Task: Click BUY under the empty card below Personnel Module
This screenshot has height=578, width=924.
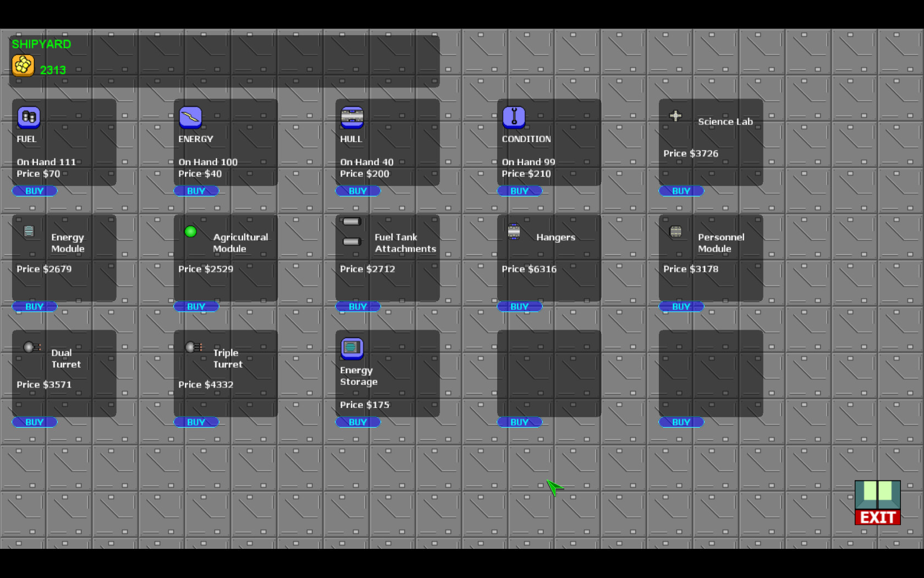Action: pyautogui.click(x=681, y=422)
